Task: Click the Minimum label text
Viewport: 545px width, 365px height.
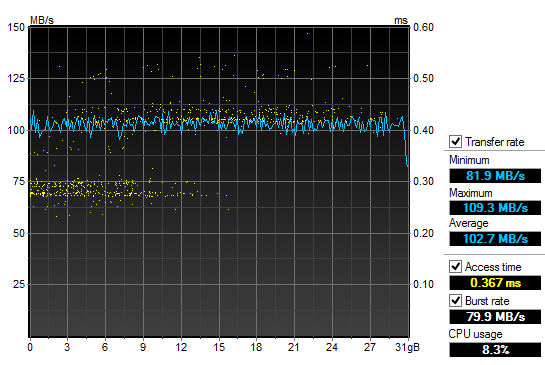Action: tap(469, 160)
